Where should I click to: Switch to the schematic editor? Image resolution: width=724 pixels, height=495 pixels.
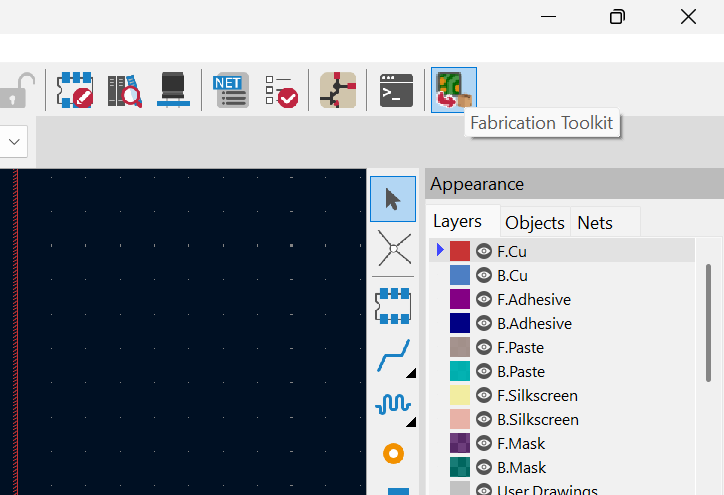click(338, 90)
